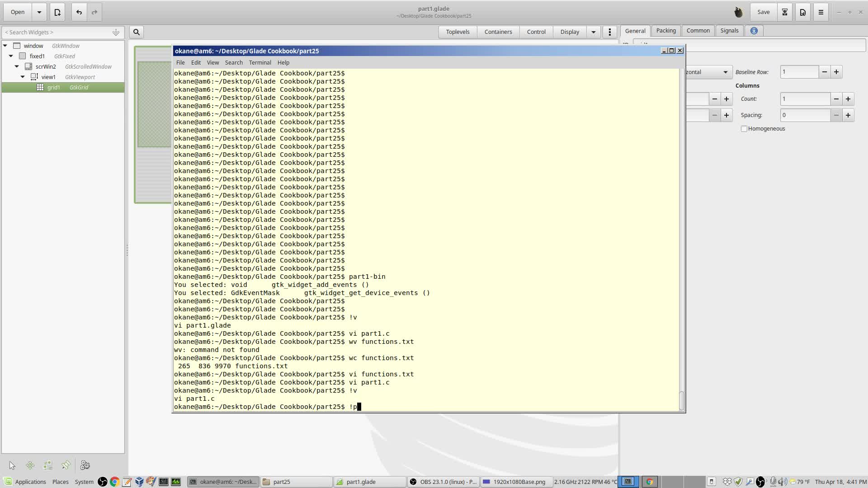Click the Containers button
The image size is (868, 488).
coord(498,32)
